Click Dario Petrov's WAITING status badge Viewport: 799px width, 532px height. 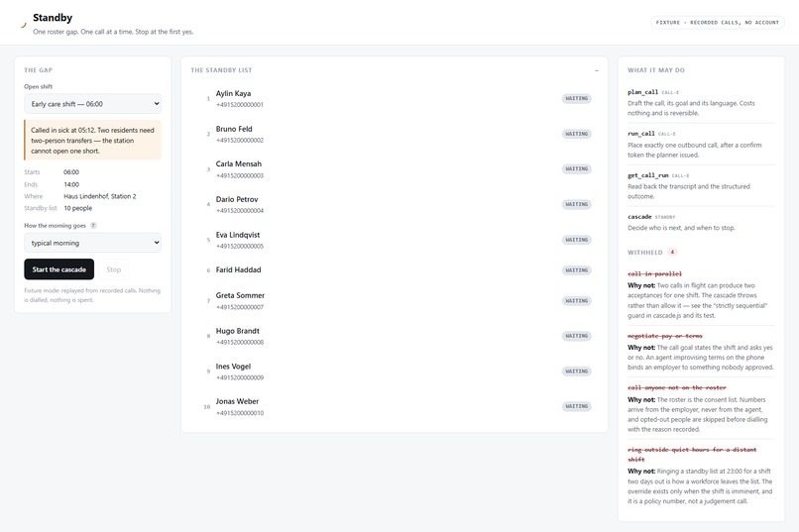576,204
